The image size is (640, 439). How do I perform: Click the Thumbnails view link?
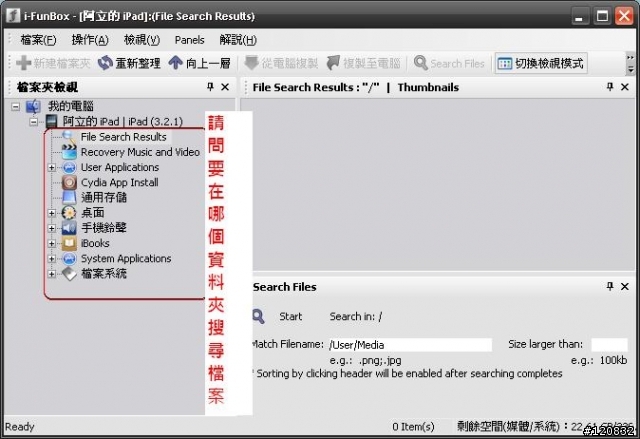coord(428,87)
